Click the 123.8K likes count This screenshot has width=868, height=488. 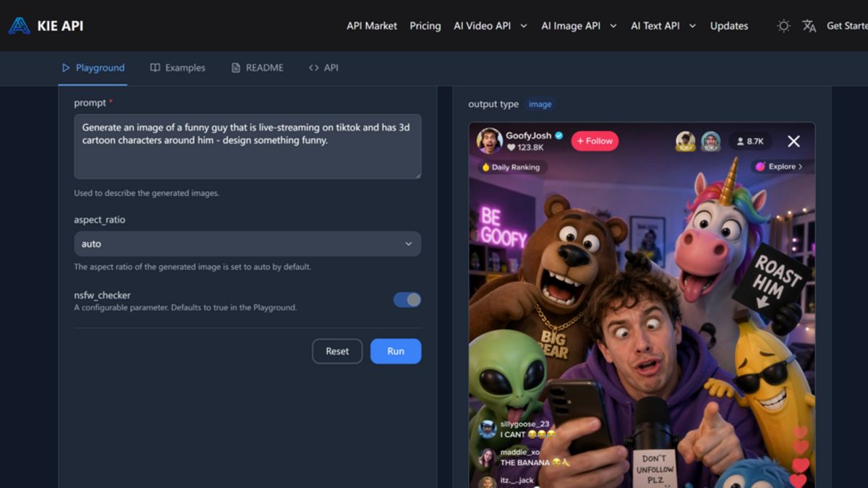click(524, 147)
